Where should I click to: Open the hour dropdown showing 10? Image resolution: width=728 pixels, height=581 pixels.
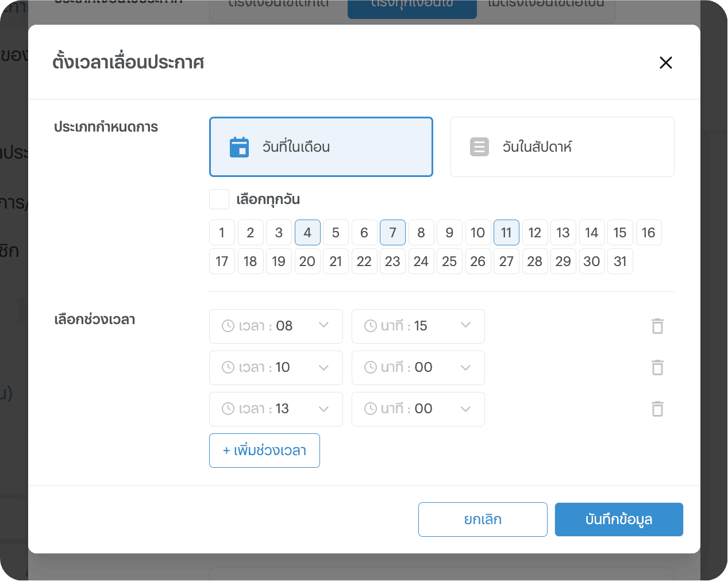coord(276,368)
